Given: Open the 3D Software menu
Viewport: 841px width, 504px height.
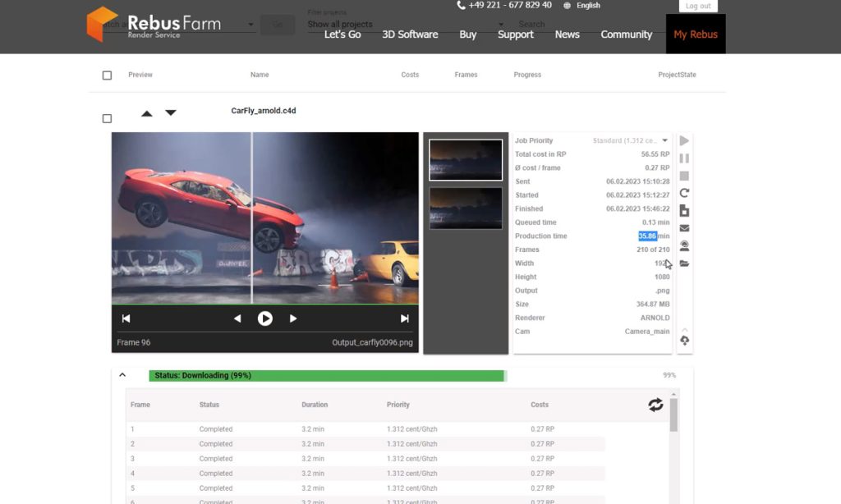Looking at the screenshot, I should point(410,34).
